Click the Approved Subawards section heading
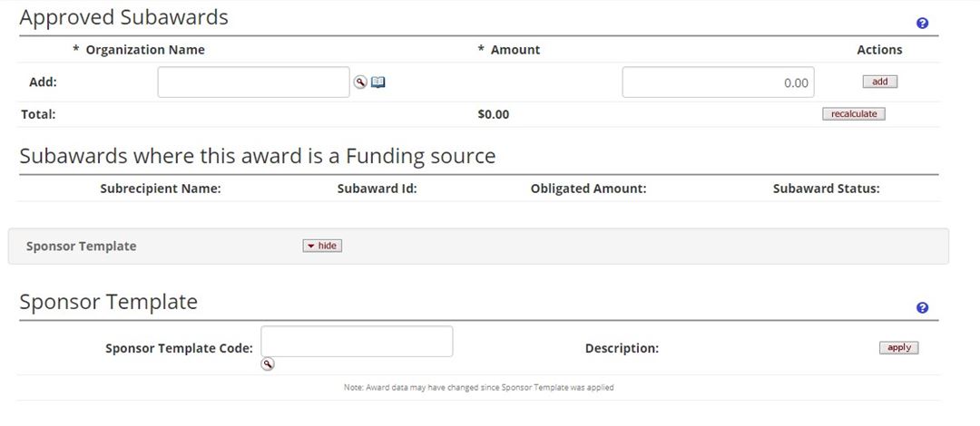 point(124,17)
